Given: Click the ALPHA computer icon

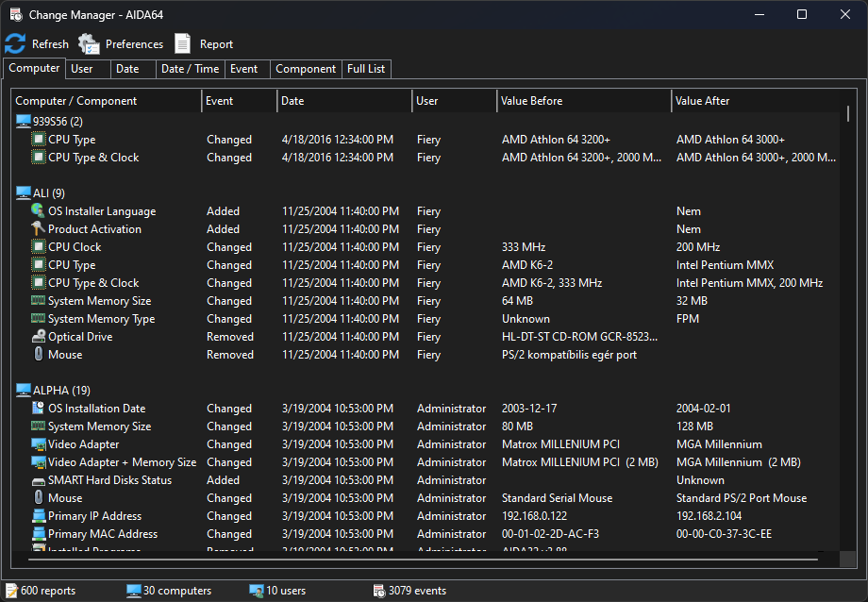Looking at the screenshot, I should (24, 390).
